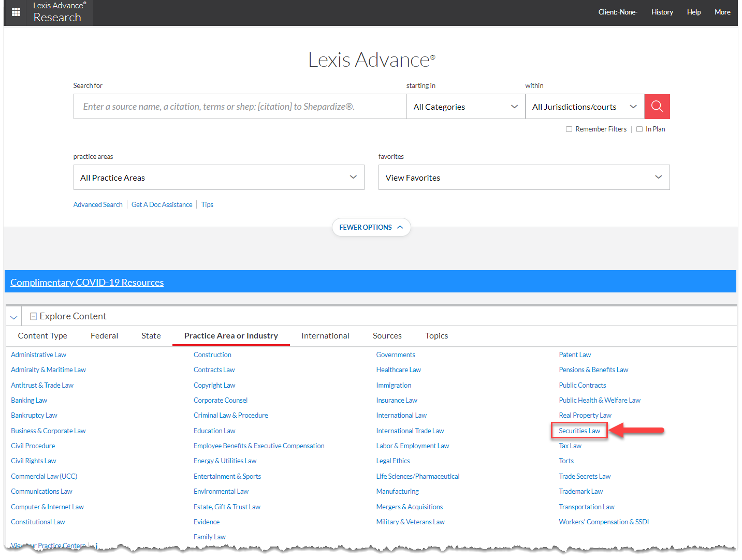This screenshot has height=560, width=742.
Task: Expand the View Favorites dropdown
Action: (x=524, y=178)
